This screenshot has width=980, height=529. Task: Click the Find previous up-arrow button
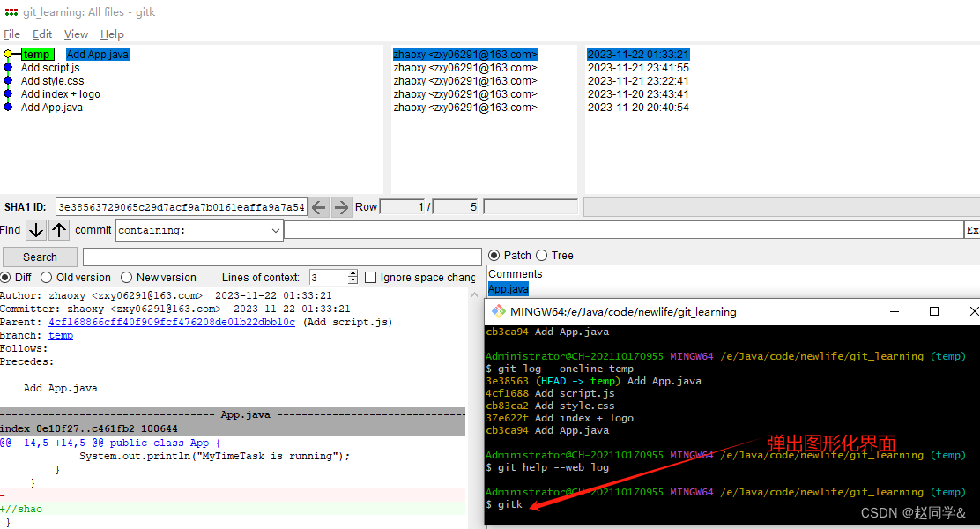(x=59, y=230)
